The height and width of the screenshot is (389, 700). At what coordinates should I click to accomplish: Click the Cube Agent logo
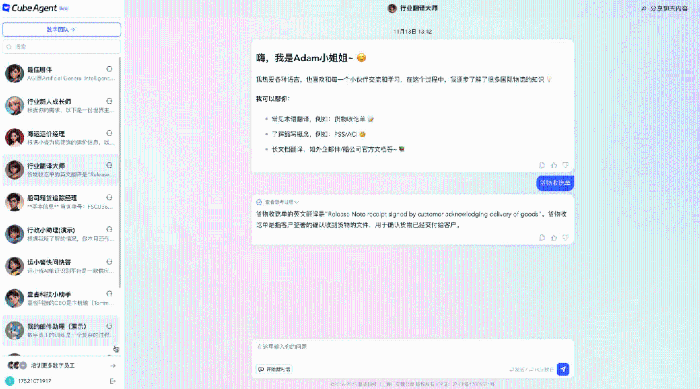(35, 8)
